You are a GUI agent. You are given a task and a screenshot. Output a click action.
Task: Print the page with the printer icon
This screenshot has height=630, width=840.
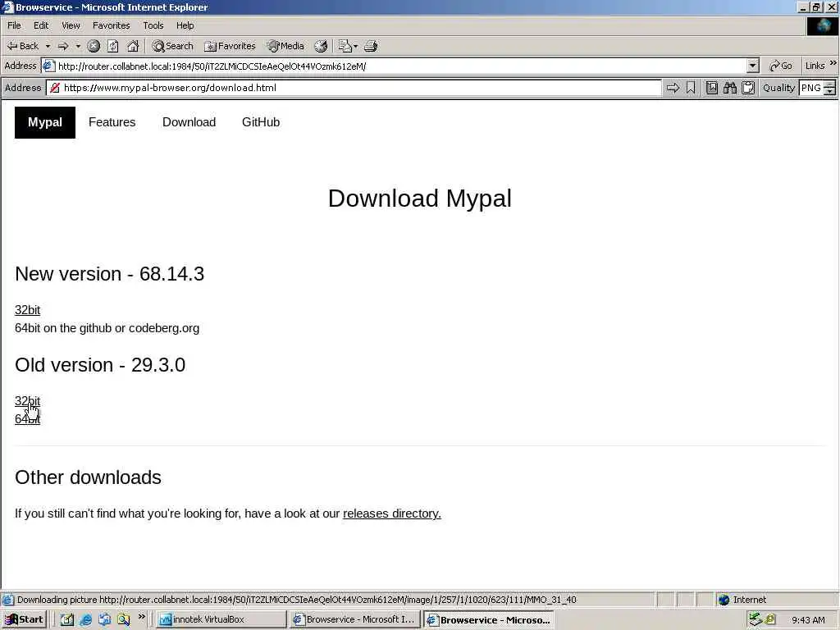point(371,46)
